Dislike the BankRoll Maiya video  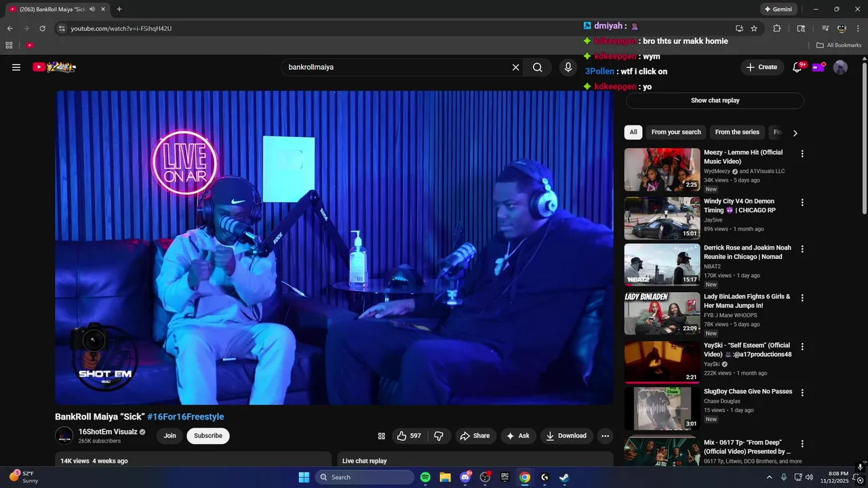coord(439,436)
